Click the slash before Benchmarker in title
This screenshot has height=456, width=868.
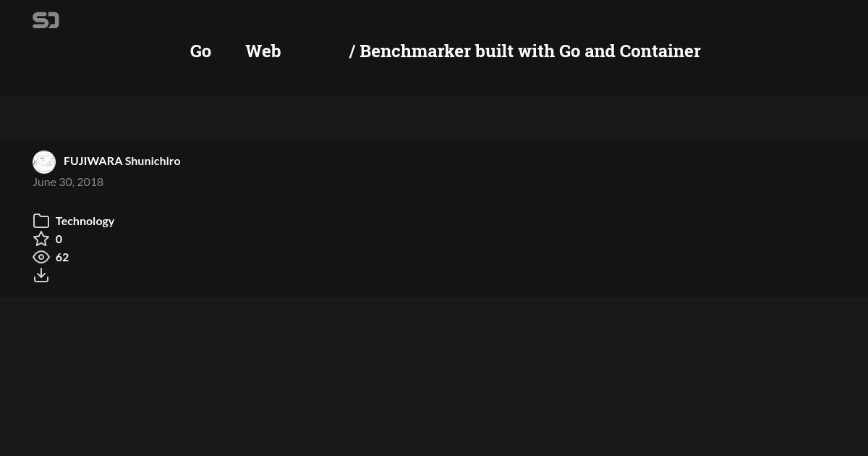[352, 51]
